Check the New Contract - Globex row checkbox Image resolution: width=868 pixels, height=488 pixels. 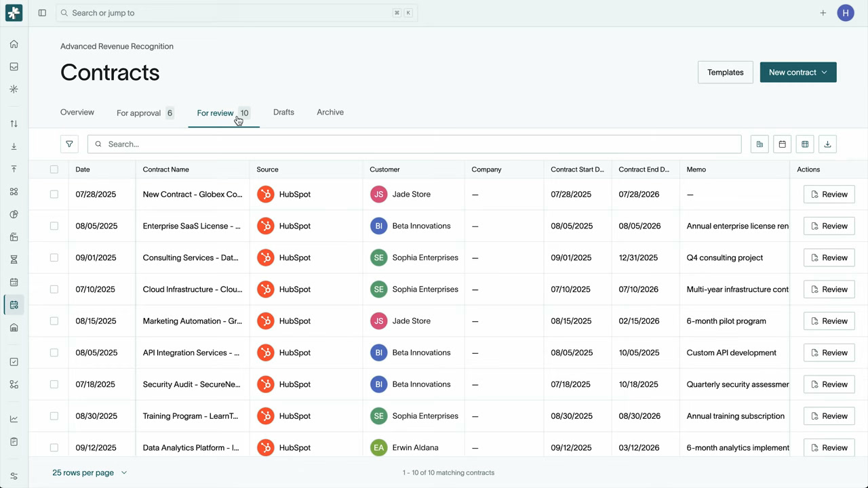click(54, 195)
